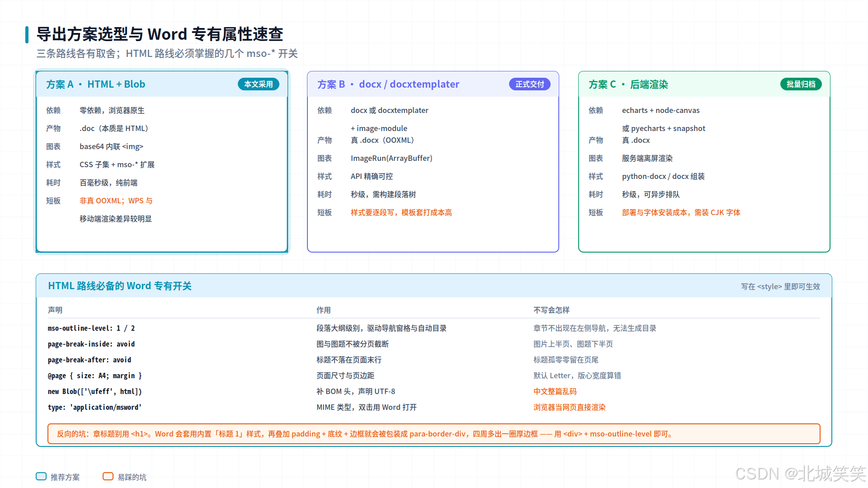The image size is (868, 488).
Task: Click 或 pyecharts + snapshot in 方案 C
Action: [664, 128]
